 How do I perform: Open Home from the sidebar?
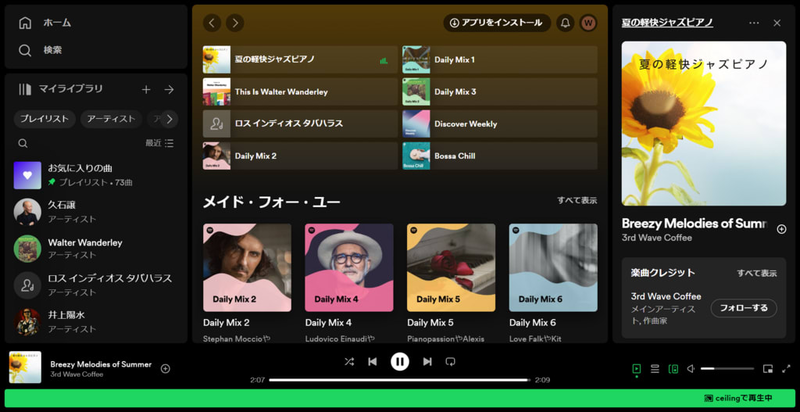(45, 23)
